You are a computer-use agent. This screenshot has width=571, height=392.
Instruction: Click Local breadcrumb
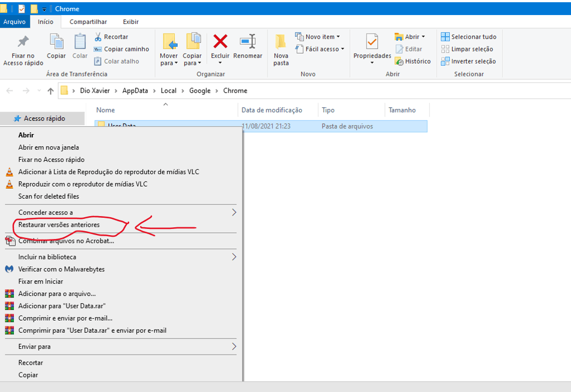click(169, 90)
